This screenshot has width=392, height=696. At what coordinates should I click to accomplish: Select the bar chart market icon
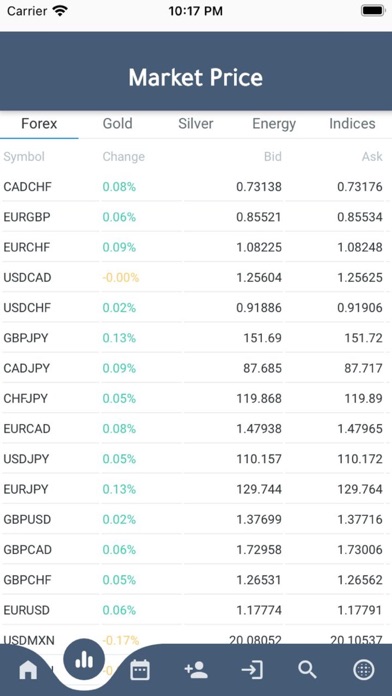tap(84, 661)
